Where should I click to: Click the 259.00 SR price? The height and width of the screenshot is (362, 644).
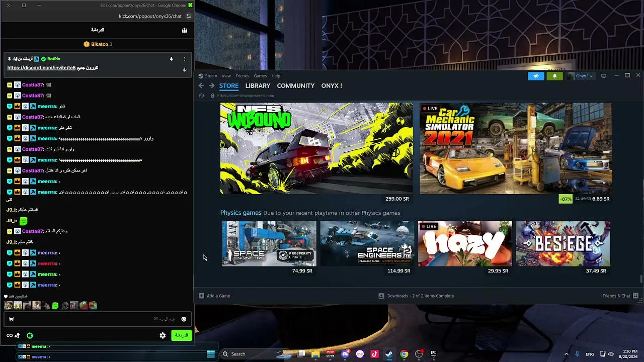pyautogui.click(x=397, y=199)
